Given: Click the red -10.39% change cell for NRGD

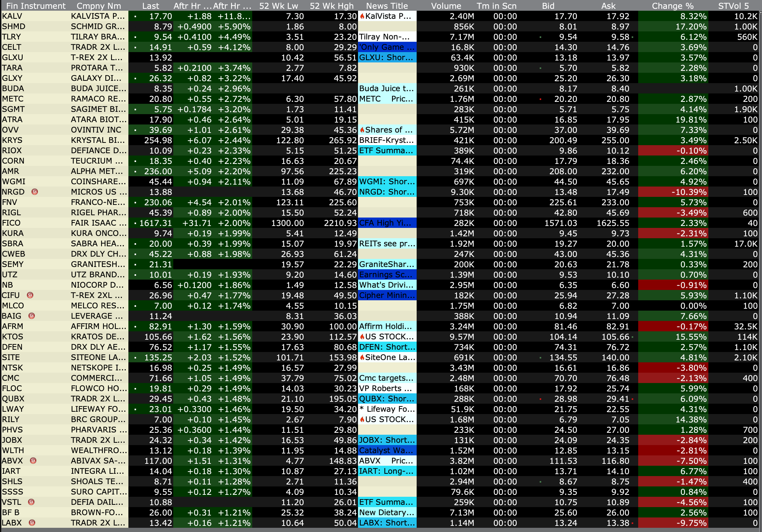Looking at the screenshot, I should coord(689,192).
